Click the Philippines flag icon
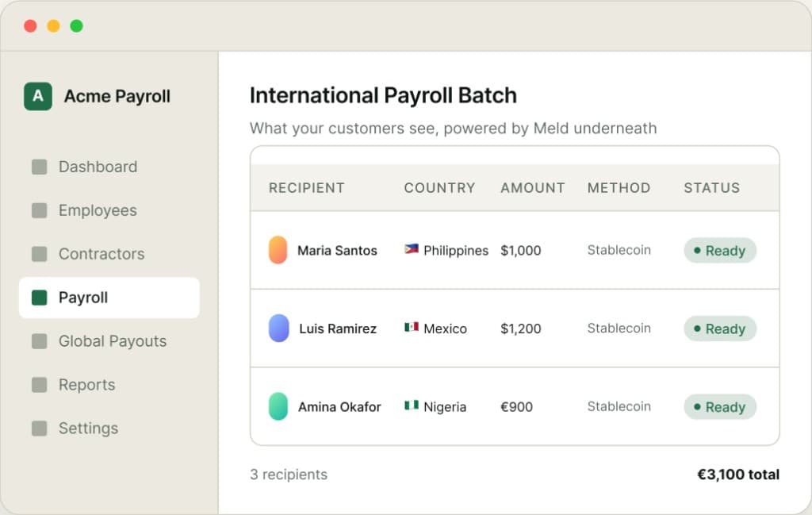812x515 pixels. pyautogui.click(x=412, y=249)
